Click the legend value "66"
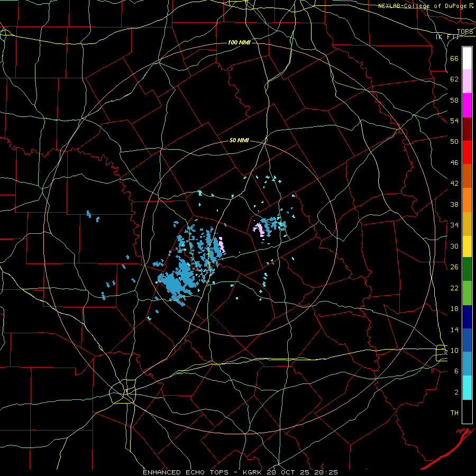The width and height of the screenshot is (476, 476). (x=454, y=58)
